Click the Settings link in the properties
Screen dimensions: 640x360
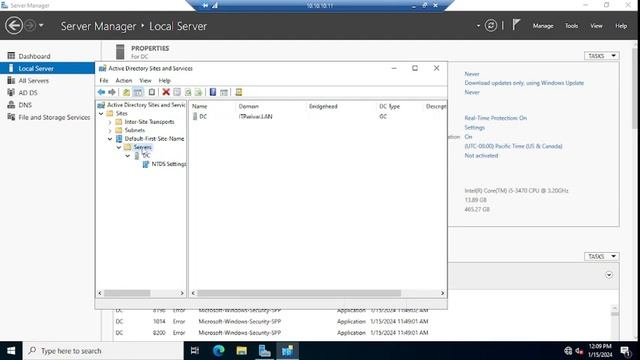click(x=474, y=127)
